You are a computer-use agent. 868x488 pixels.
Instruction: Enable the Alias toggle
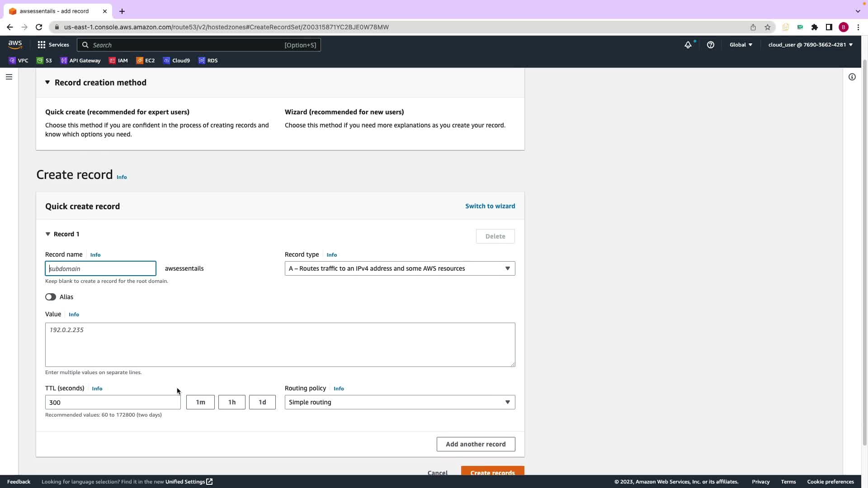point(51,297)
